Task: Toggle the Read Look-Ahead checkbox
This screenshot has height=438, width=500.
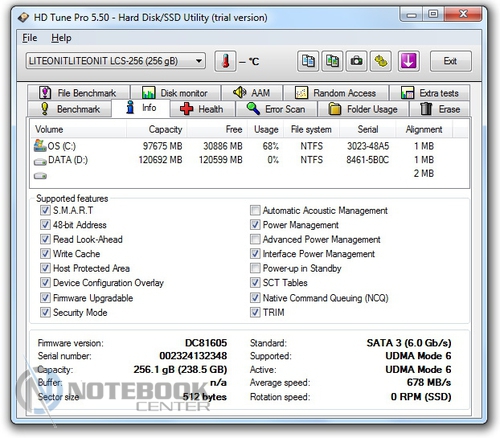Action: click(x=45, y=239)
